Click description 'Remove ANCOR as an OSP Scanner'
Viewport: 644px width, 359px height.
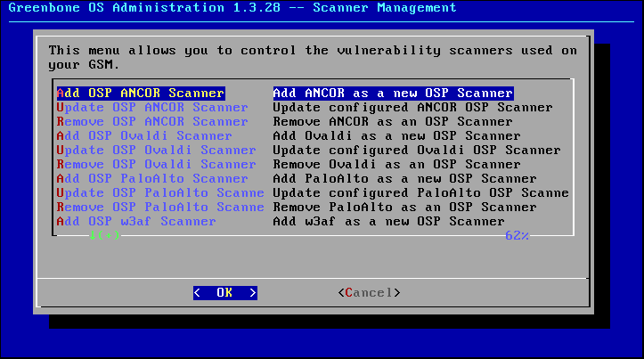coord(393,122)
